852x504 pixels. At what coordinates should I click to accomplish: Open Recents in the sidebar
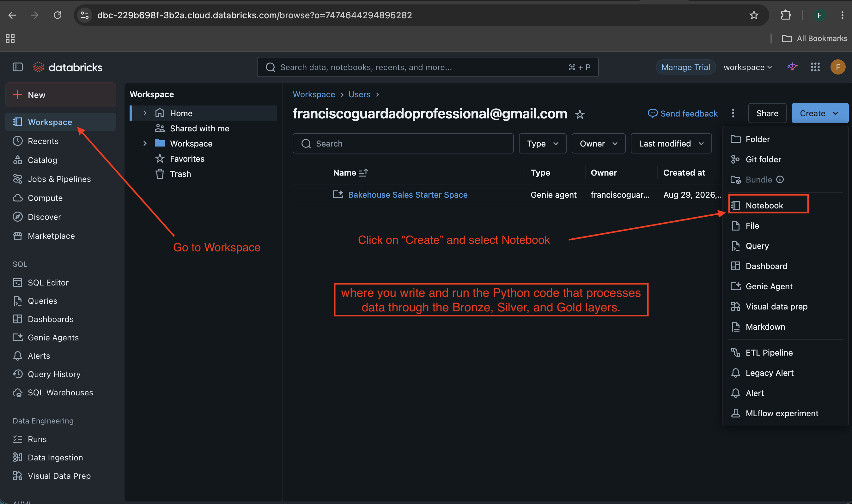click(x=61, y=141)
